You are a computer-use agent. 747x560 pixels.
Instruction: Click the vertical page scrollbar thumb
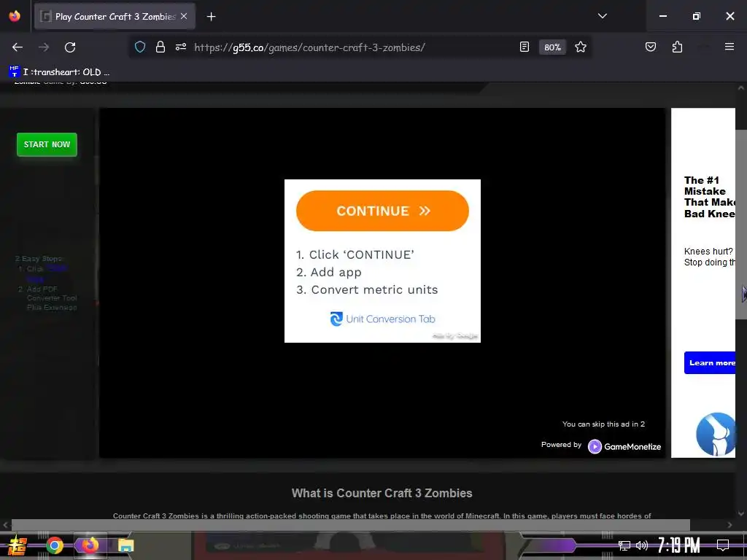point(741,224)
